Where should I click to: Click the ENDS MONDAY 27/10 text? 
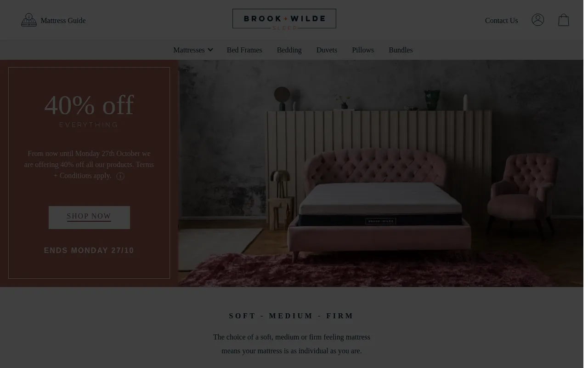(89, 251)
